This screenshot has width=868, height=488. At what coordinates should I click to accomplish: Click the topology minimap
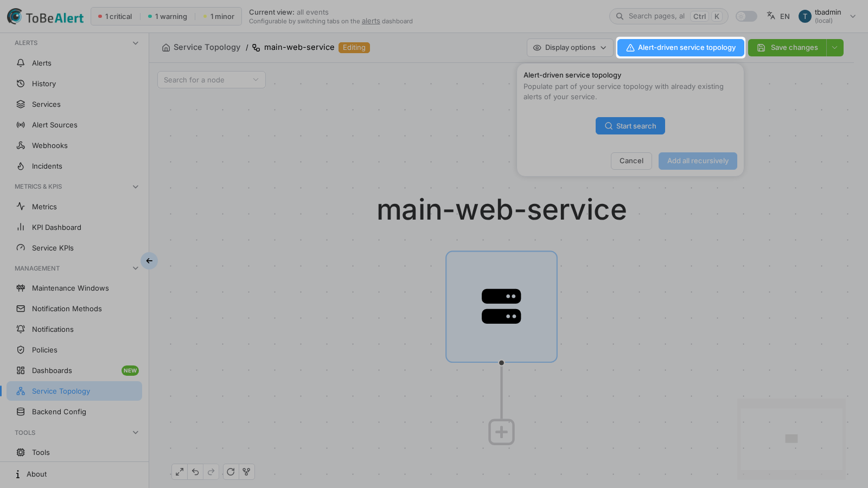(792, 439)
